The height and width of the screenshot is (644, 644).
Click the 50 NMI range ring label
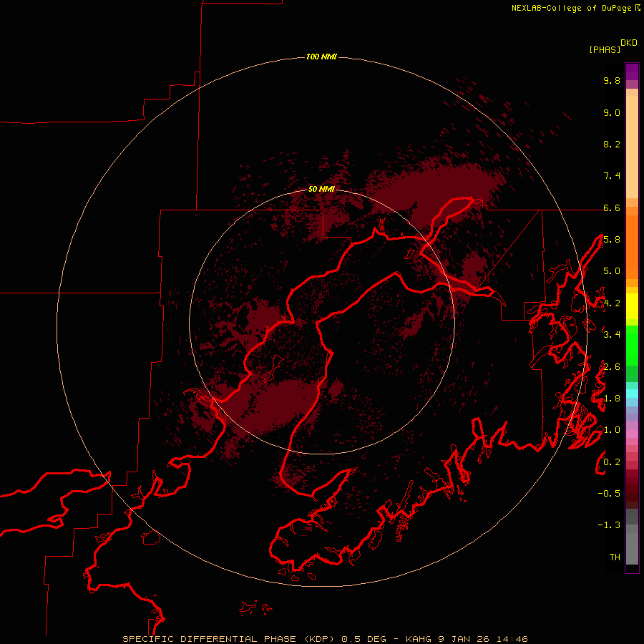click(321, 190)
